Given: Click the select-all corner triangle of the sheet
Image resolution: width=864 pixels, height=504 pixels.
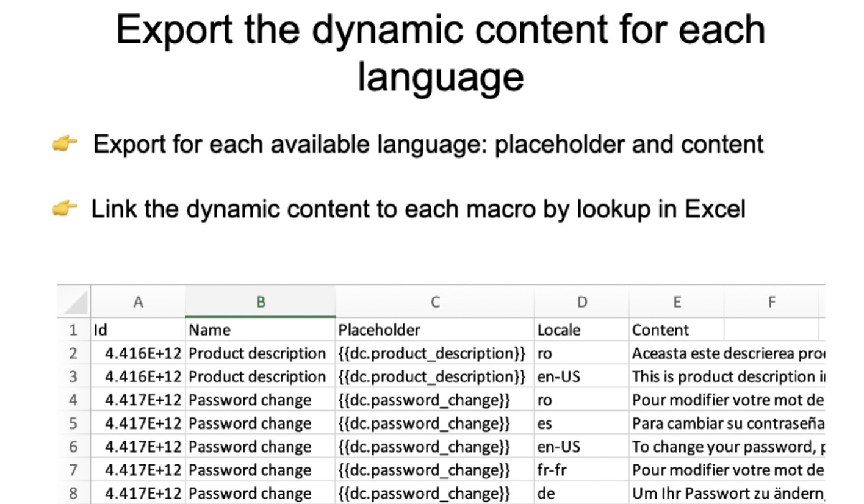Looking at the screenshot, I should (x=74, y=302).
